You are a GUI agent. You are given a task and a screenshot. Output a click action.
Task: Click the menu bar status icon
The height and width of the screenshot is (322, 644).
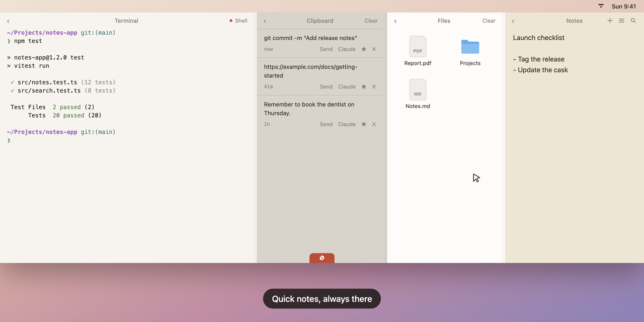click(x=601, y=6)
